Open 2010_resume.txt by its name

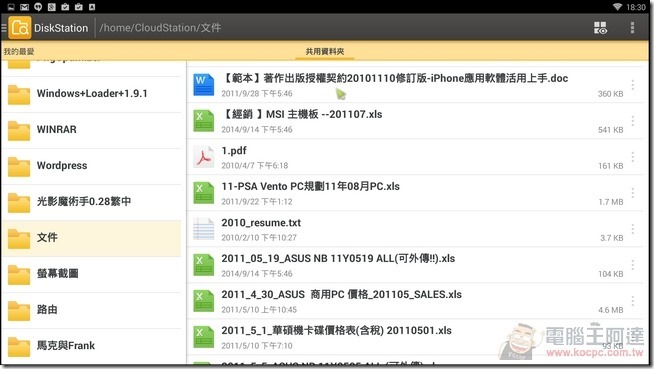(261, 223)
